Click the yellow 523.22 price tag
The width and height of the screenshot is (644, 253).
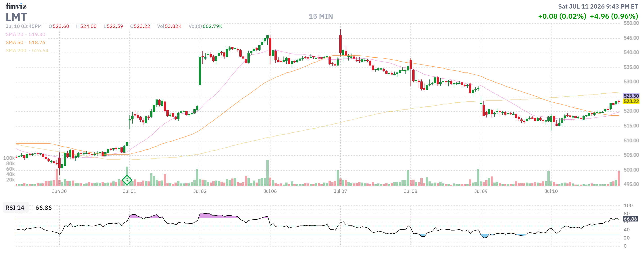pos(631,102)
